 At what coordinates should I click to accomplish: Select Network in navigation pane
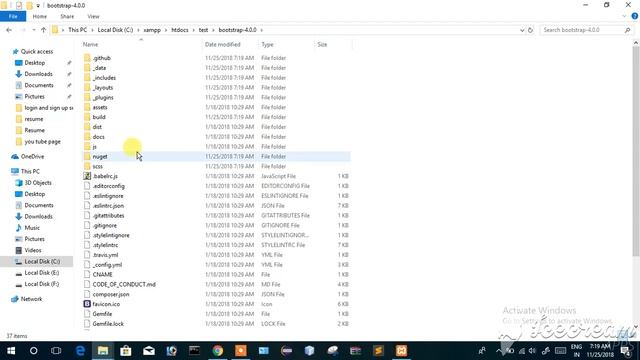[x=31, y=299]
